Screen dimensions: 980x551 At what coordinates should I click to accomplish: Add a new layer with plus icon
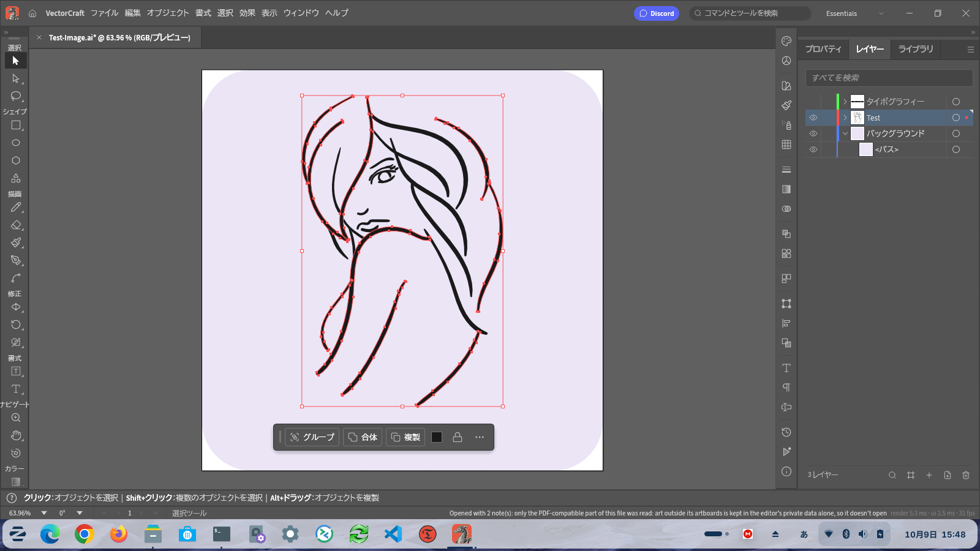[929, 475]
